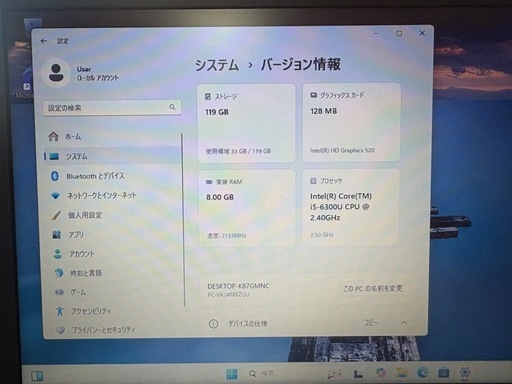Click the アプリ icon in sidebar

[57, 234]
